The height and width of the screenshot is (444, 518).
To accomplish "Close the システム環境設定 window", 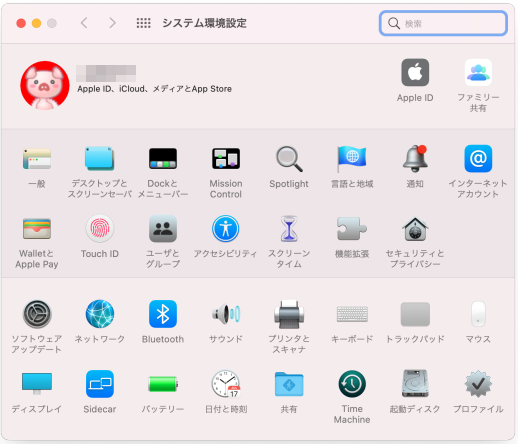I will click(x=21, y=23).
